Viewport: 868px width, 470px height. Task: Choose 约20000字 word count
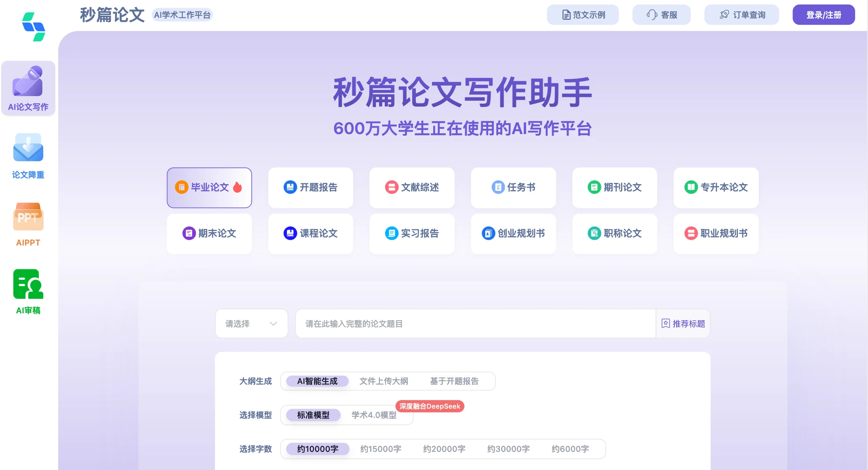coord(444,449)
